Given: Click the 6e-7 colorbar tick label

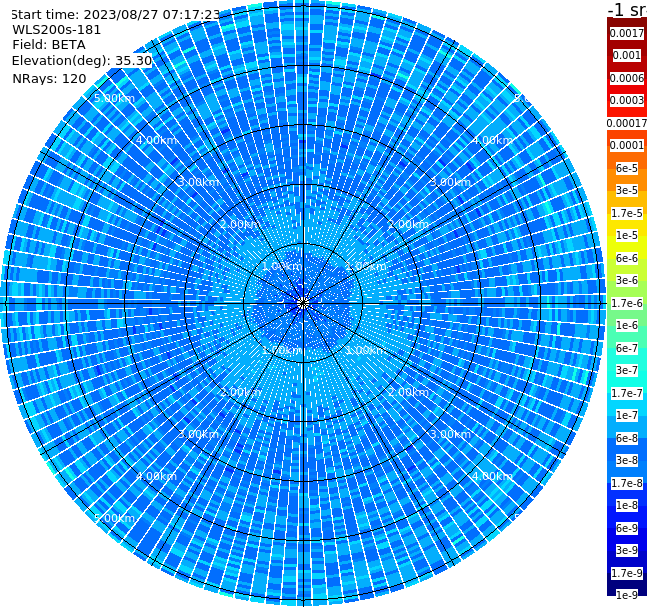Looking at the screenshot, I should pos(627,348).
